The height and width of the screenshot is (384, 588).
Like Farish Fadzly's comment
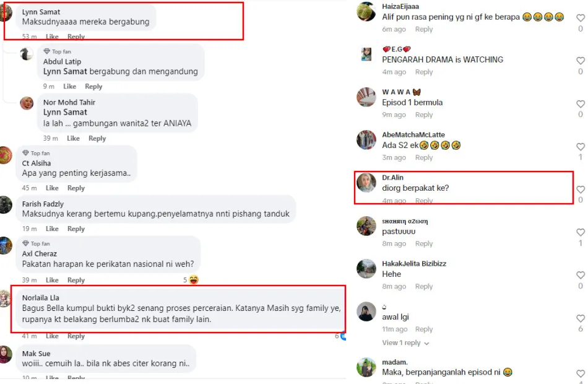click(52, 229)
